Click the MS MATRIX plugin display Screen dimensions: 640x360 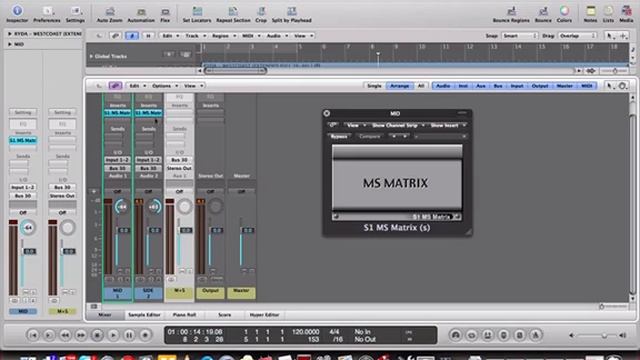pos(397,183)
